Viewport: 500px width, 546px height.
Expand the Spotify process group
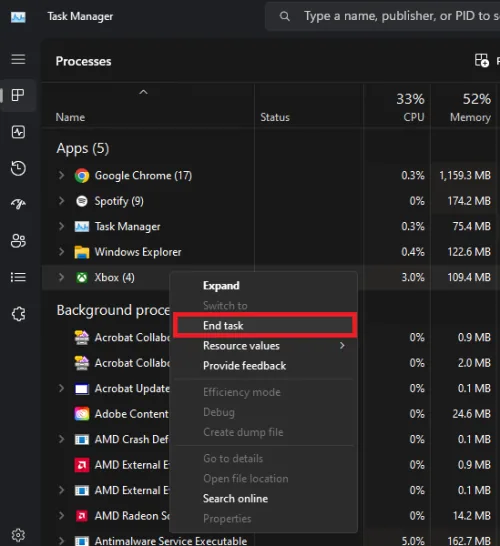click(61, 201)
